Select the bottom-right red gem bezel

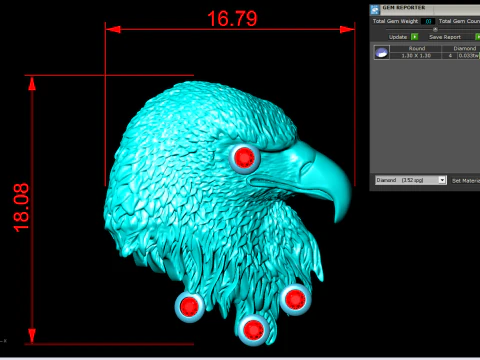(x=295, y=299)
